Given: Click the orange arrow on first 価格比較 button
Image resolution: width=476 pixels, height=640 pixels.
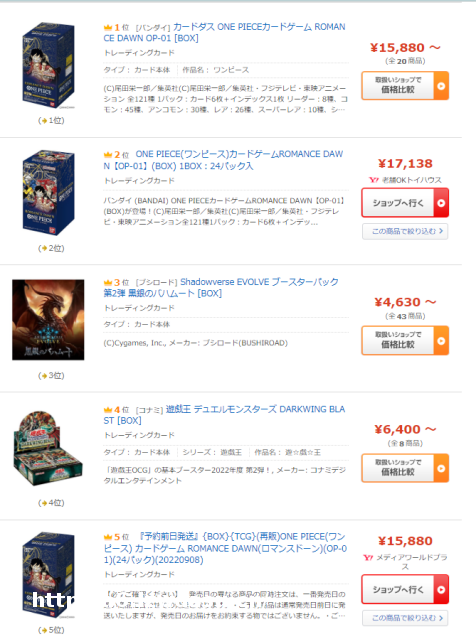Looking at the screenshot, I should pyautogui.click(x=441, y=86).
